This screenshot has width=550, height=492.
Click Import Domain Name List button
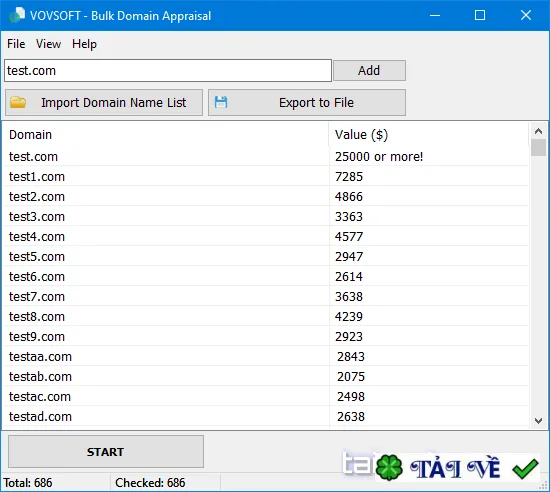click(104, 102)
